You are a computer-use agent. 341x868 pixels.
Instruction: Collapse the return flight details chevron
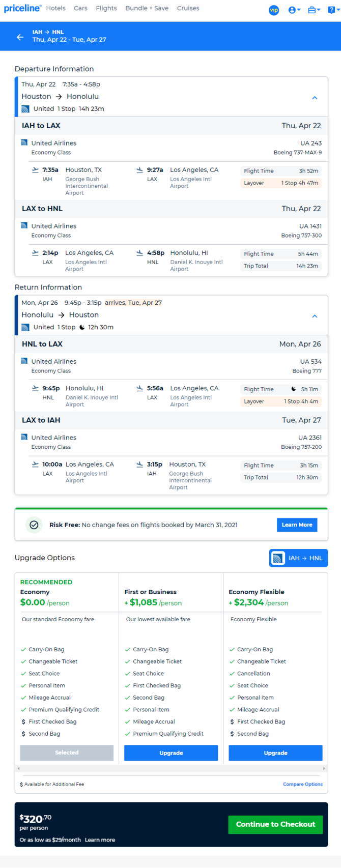(x=315, y=316)
